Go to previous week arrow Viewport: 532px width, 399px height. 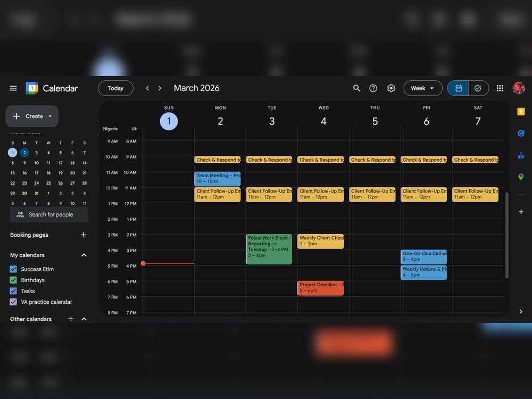click(x=147, y=88)
